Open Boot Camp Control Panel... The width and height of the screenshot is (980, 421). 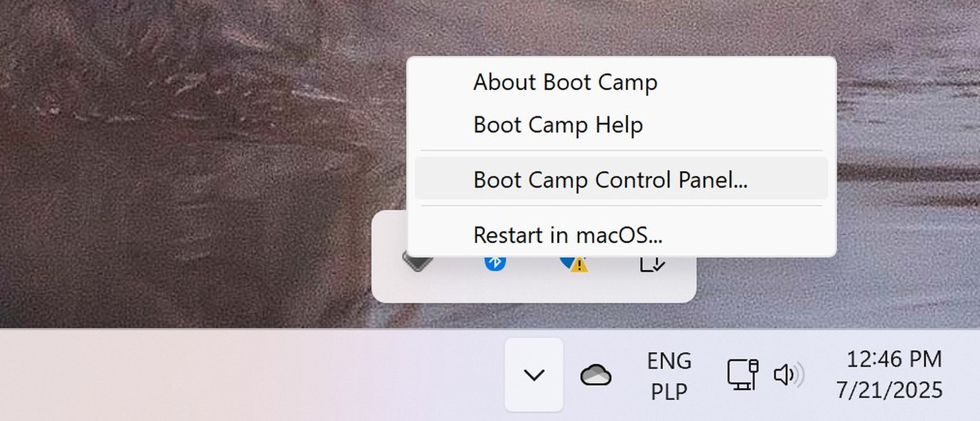621,179
